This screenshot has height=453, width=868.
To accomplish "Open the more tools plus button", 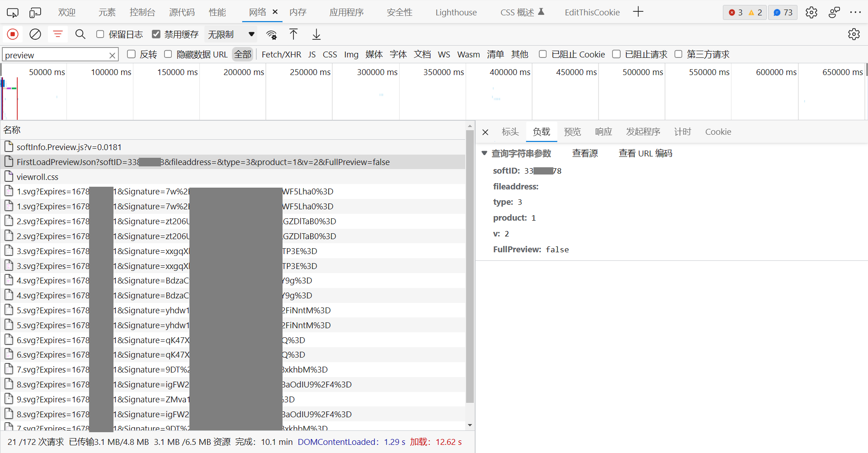I will 638,12.
